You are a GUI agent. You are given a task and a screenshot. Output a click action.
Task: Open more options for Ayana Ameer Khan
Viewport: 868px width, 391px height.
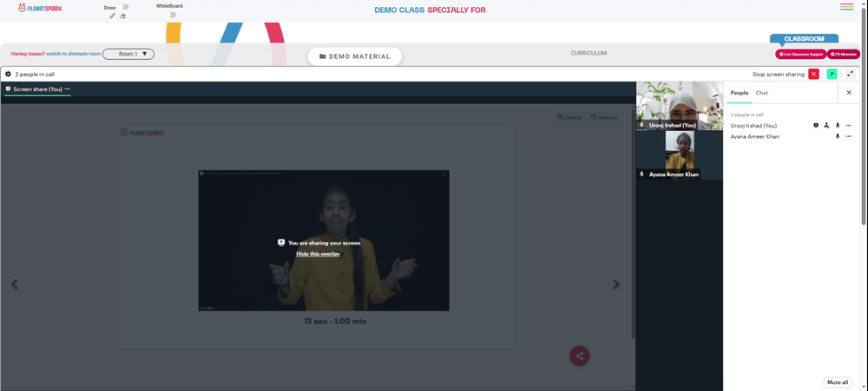(848, 136)
